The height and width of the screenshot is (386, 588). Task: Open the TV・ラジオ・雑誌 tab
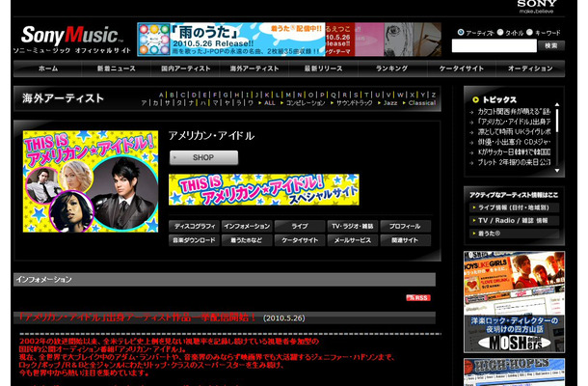[353, 226]
